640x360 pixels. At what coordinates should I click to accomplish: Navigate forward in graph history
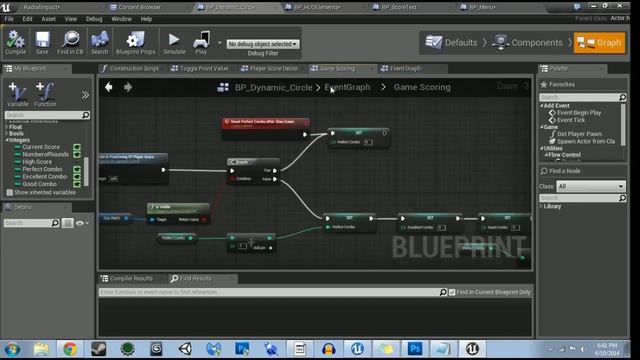[128, 87]
